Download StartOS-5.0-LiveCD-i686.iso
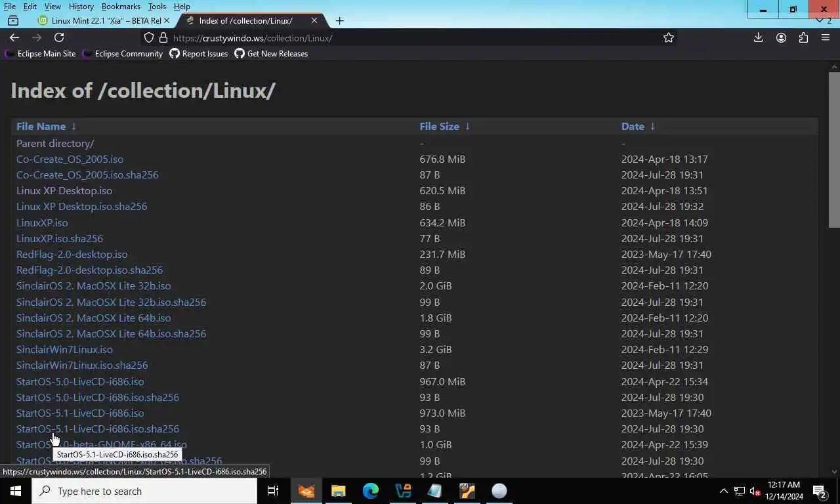Image resolution: width=840 pixels, height=504 pixels. click(80, 381)
